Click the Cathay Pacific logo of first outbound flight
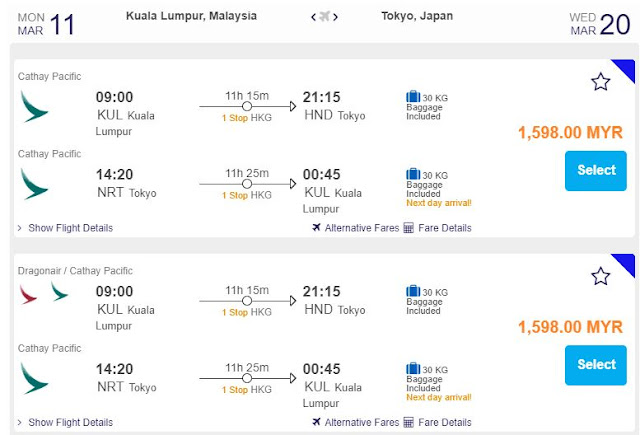This screenshot has width=640, height=435. click(x=34, y=105)
